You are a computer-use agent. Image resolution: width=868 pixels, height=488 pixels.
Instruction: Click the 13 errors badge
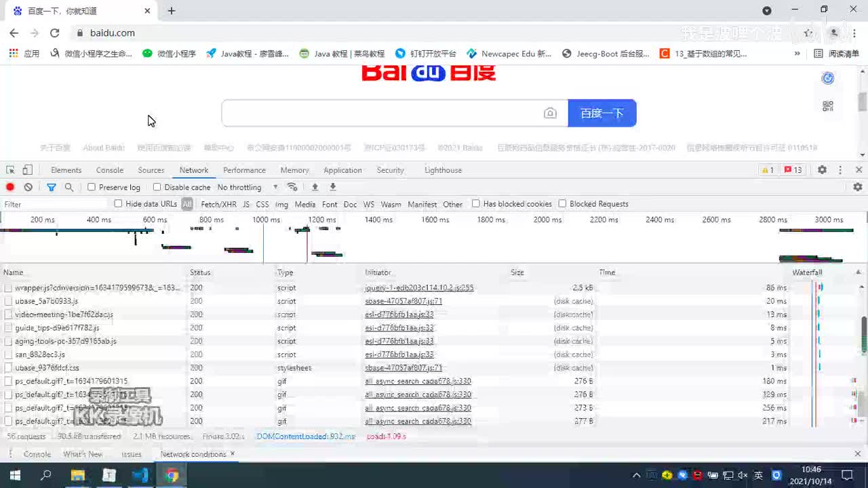pos(793,170)
